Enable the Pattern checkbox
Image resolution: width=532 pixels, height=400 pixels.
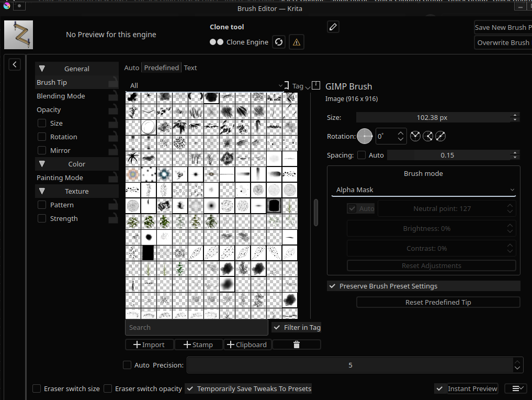(x=42, y=205)
